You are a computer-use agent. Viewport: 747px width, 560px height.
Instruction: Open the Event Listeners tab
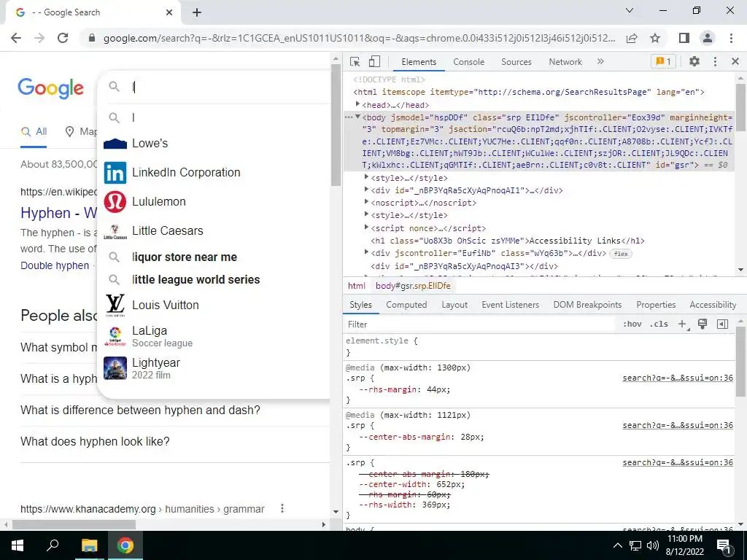click(510, 305)
